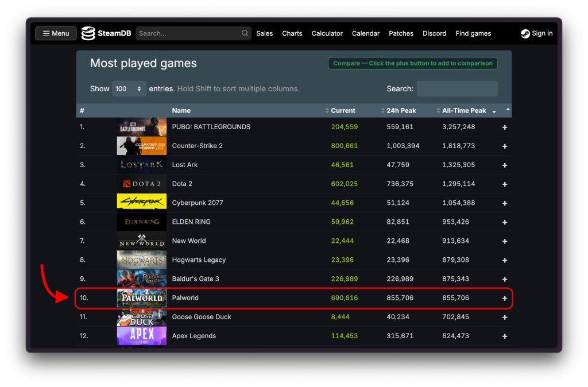Add PUBG: BATTLEGROUNDS to comparison with plus
Image resolution: width=588 pixels, height=387 pixels.
click(505, 127)
